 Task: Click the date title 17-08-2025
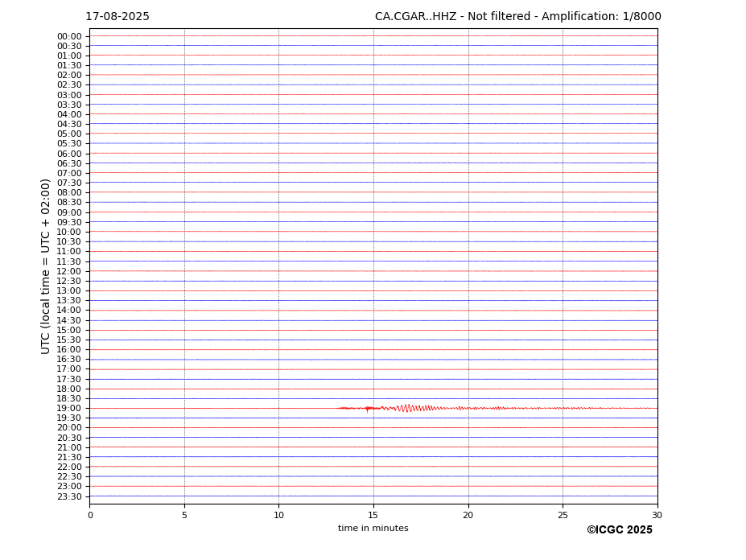(x=117, y=17)
